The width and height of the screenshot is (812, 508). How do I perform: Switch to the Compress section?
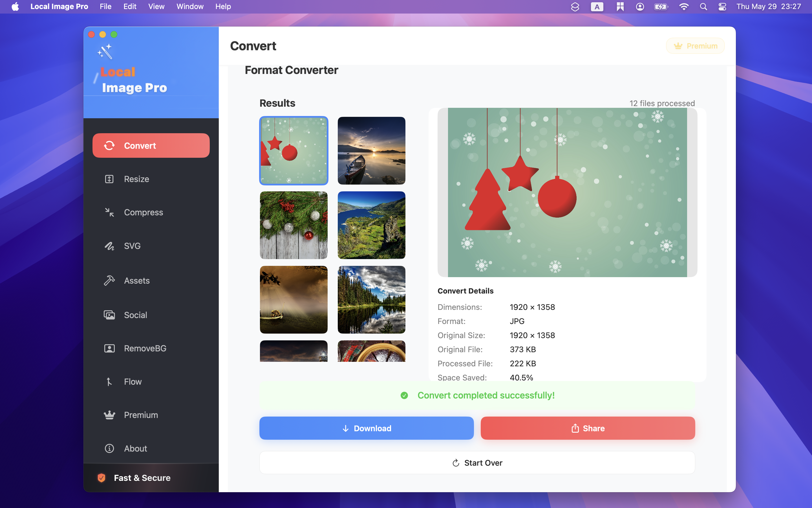(151, 212)
